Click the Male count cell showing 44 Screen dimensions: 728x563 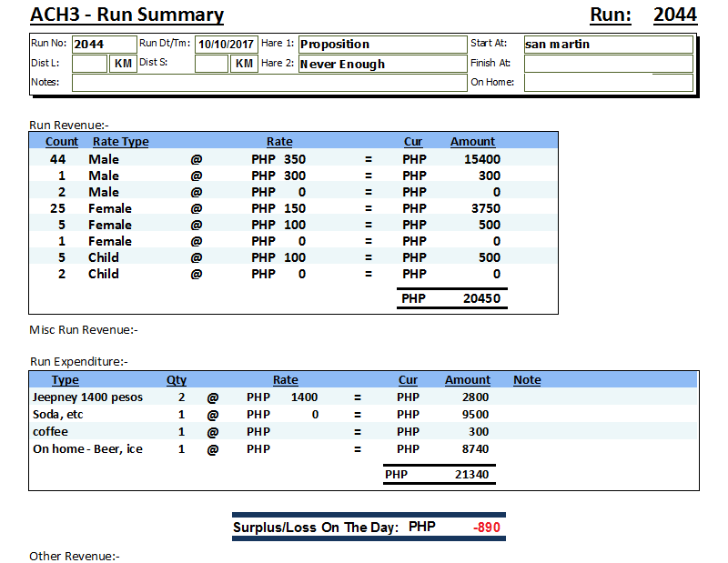click(x=58, y=159)
